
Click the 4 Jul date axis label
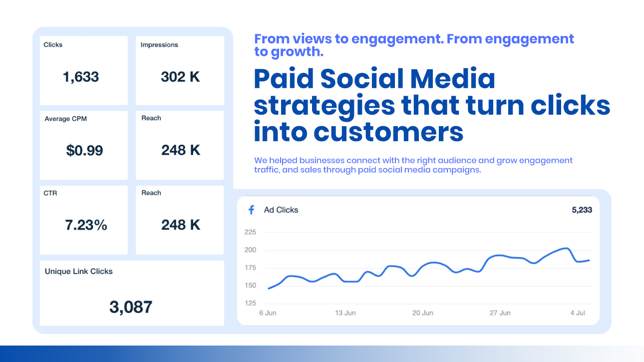(578, 313)
